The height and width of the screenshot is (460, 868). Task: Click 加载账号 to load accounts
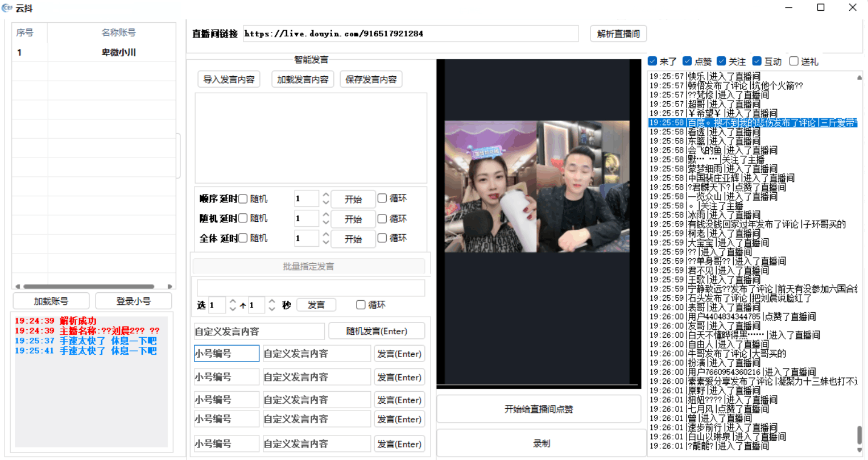click(50, 300)
